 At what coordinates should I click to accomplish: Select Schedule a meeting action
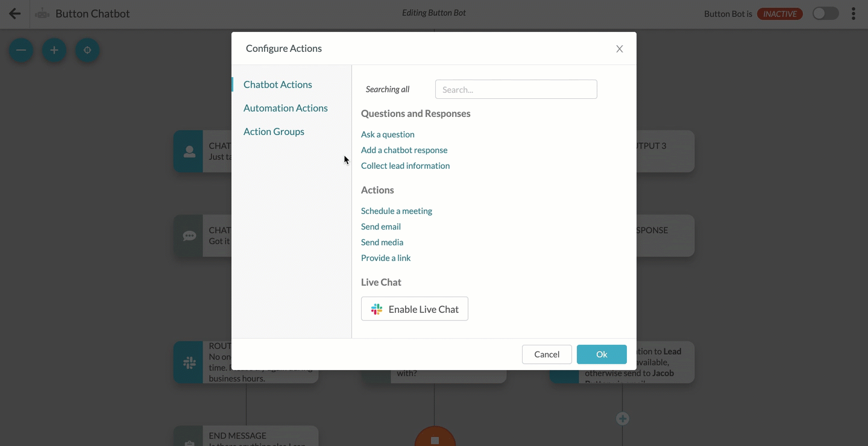coord(397,211)
